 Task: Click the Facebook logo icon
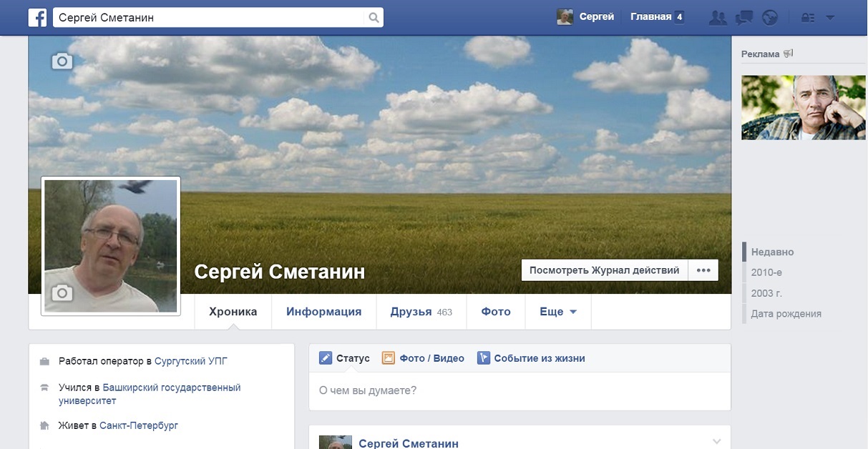[x=37, y=17]
